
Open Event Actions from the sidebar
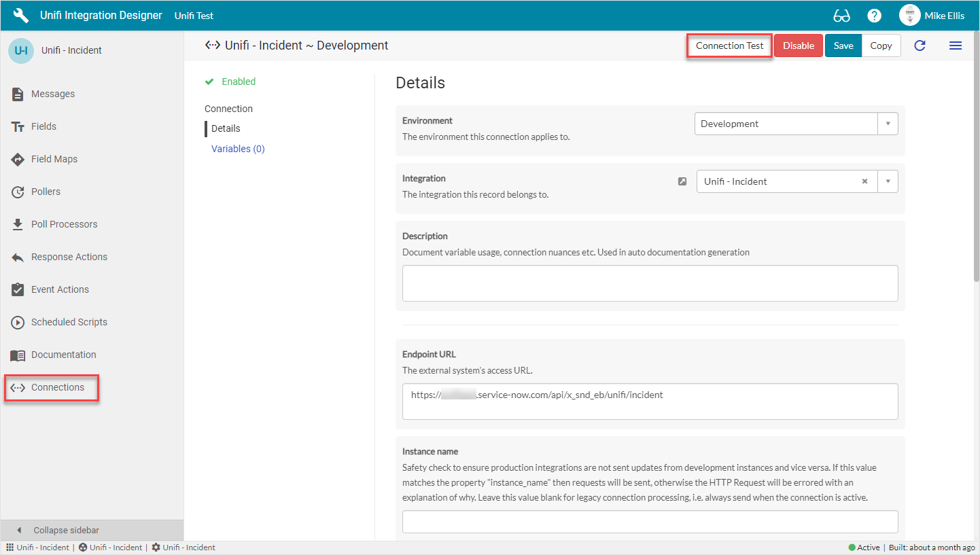60,289
